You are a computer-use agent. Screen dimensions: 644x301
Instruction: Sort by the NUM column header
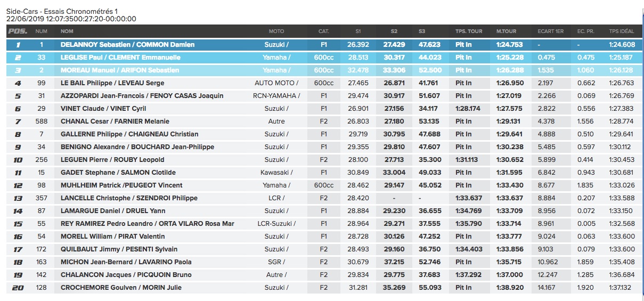pos(42,31)
